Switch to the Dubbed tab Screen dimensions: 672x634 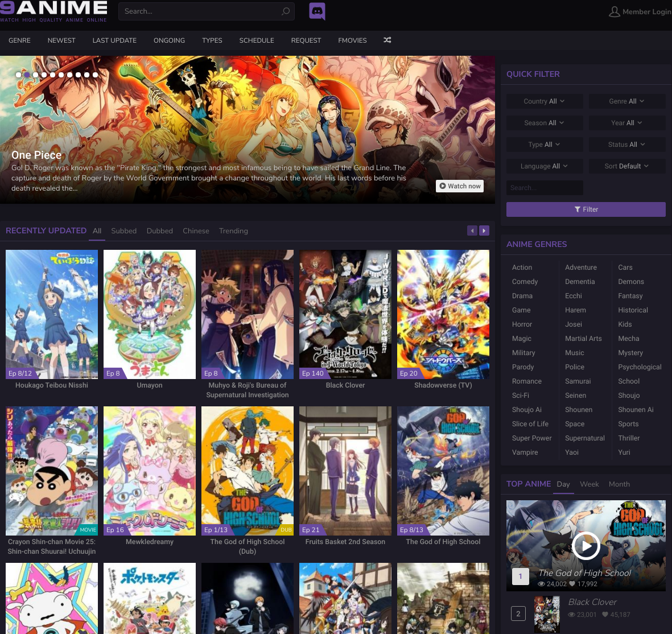tap(160, 230)
